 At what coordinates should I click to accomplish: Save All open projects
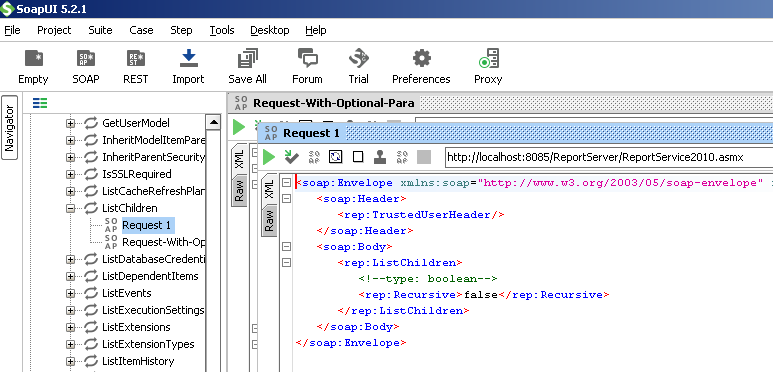click(x=247, y=67)
